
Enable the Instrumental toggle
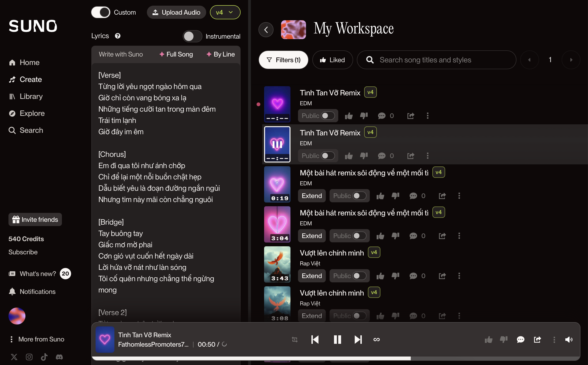[x=192, y=36]
